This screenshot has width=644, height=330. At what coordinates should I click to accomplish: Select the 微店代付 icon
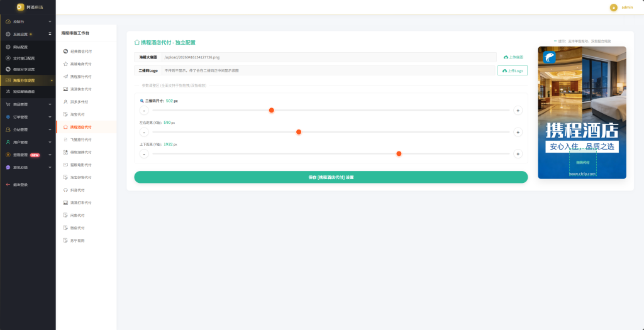pos(65,228)
